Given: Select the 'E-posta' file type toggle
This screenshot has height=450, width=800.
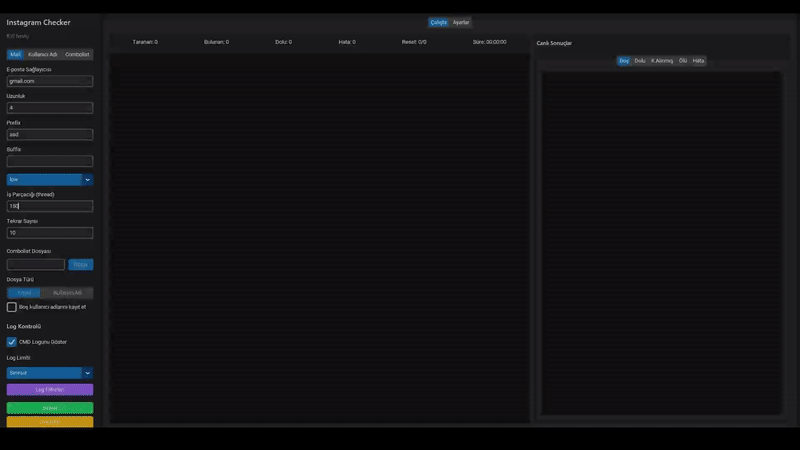Looking at the screenshot, I should [24, 293].
